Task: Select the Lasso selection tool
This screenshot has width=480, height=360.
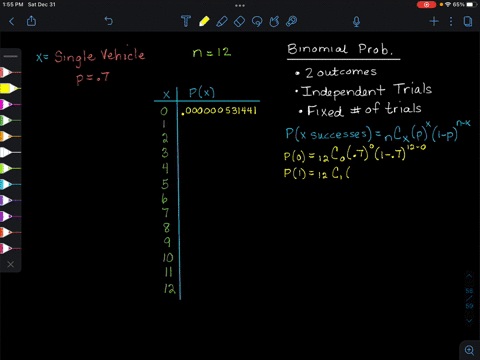Action: [257, 21]
